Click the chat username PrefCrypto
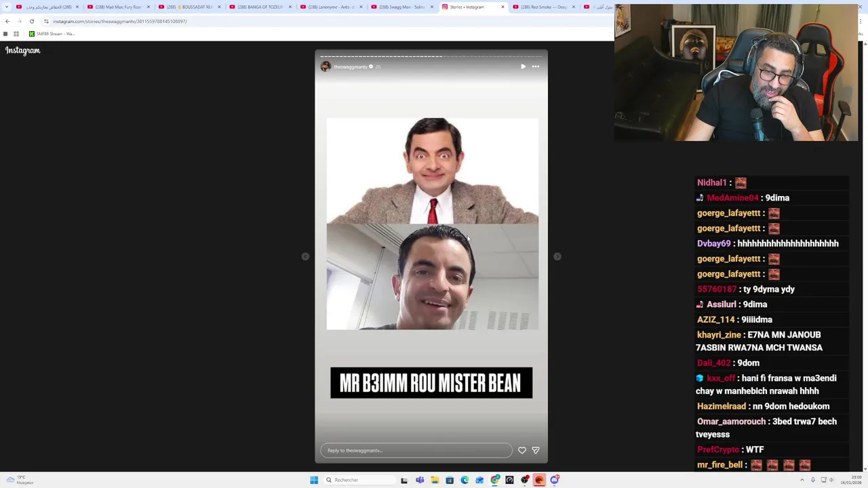 pos(718,450)
